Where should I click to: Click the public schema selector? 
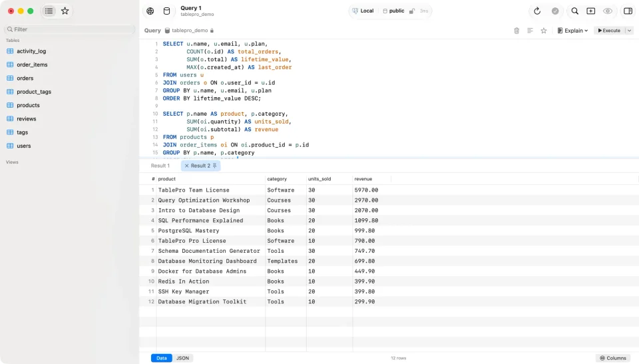(393, 11)
